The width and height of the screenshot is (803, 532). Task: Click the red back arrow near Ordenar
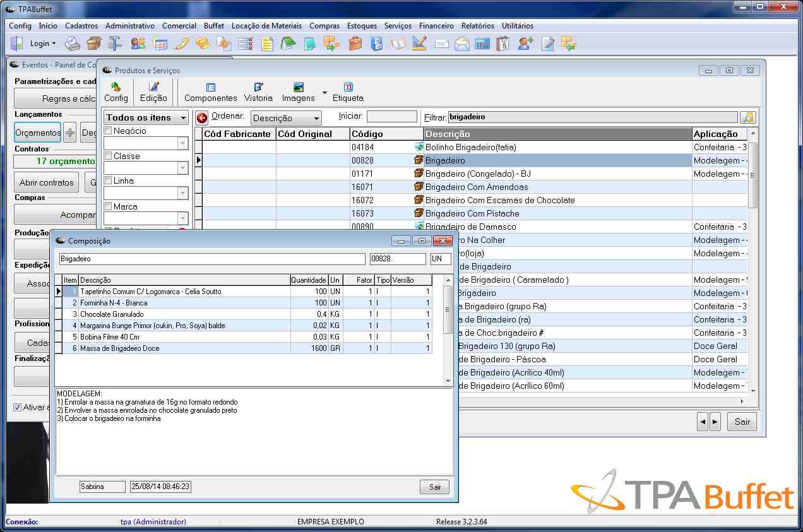[202, 117]
